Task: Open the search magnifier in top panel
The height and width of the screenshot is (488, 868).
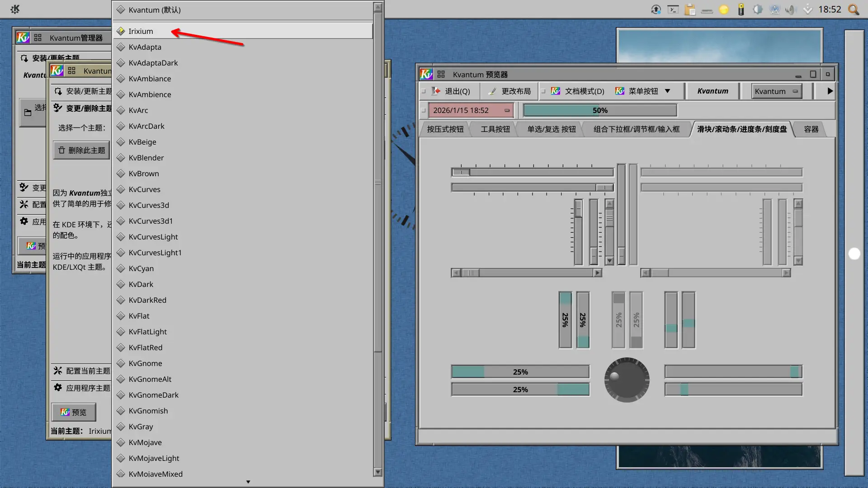Action: click(x=853, y=9)
